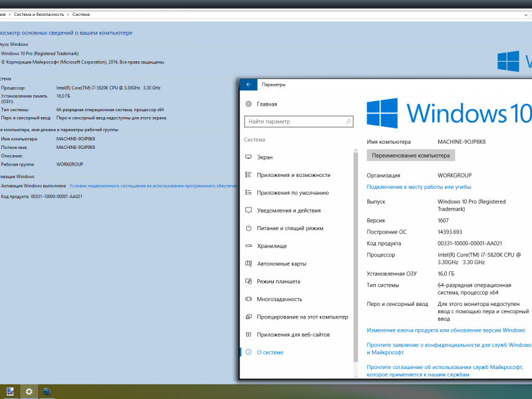Click the Приложения и возможности list icon

248,175
